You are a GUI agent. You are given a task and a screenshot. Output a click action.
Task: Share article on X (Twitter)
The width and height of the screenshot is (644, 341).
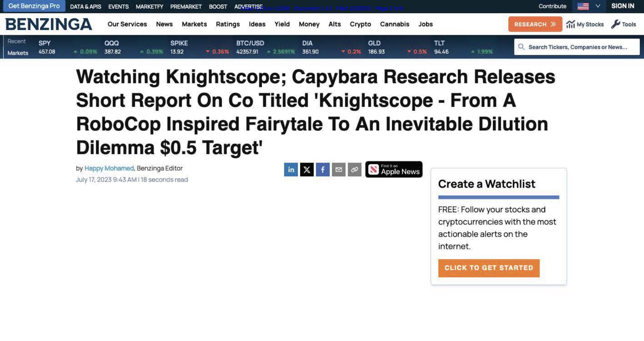coord(307,169)
